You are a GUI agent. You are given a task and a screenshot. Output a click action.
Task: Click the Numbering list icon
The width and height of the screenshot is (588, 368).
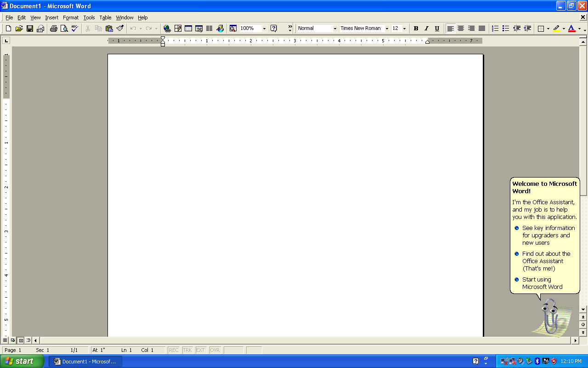[495, 29]
